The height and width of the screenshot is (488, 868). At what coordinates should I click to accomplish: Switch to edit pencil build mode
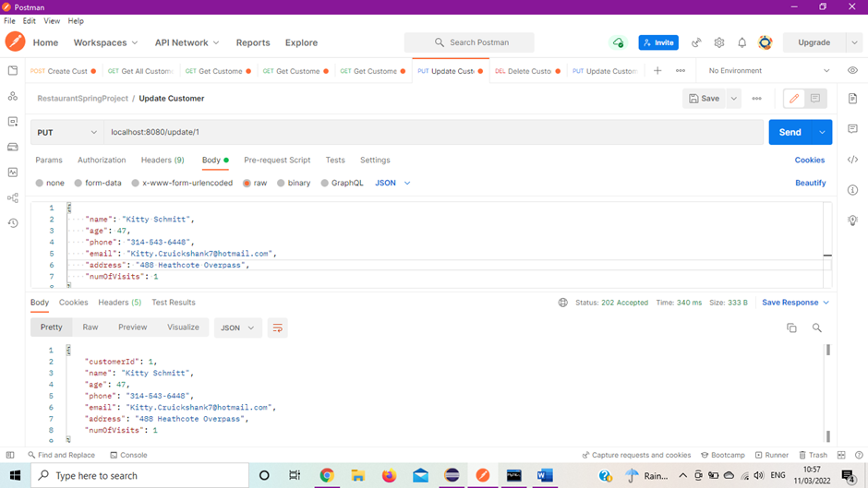click(794, 99)
